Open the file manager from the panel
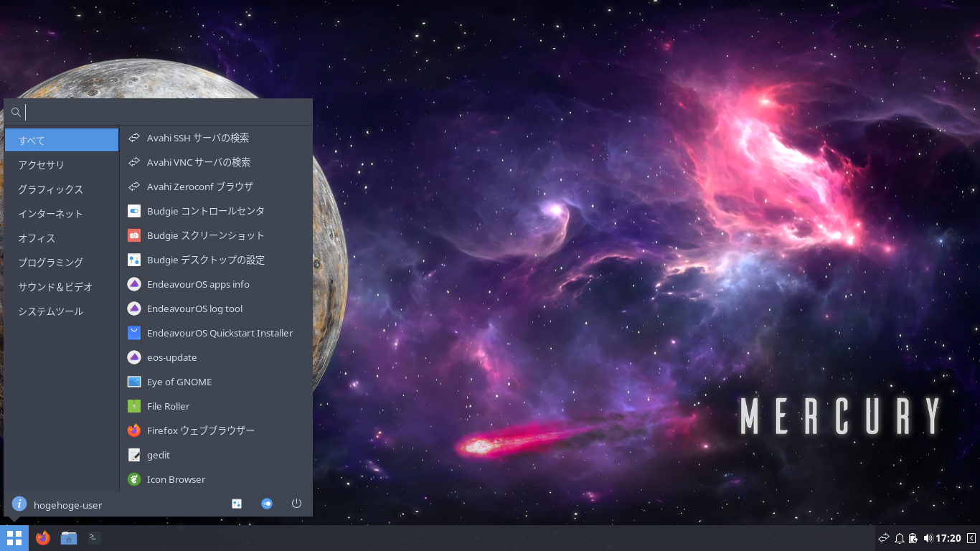Screen dimensions: 980x551 pyautogui.click(x=69, y=538)
